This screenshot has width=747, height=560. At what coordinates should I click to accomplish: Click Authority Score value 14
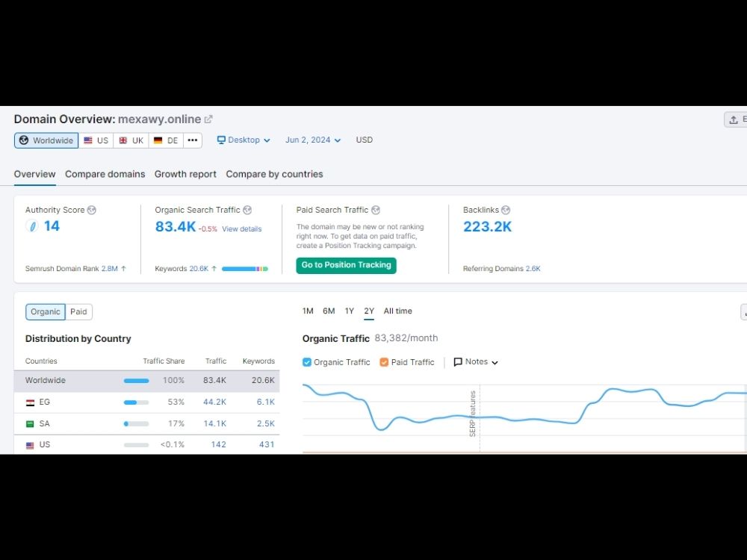(52, 226)
